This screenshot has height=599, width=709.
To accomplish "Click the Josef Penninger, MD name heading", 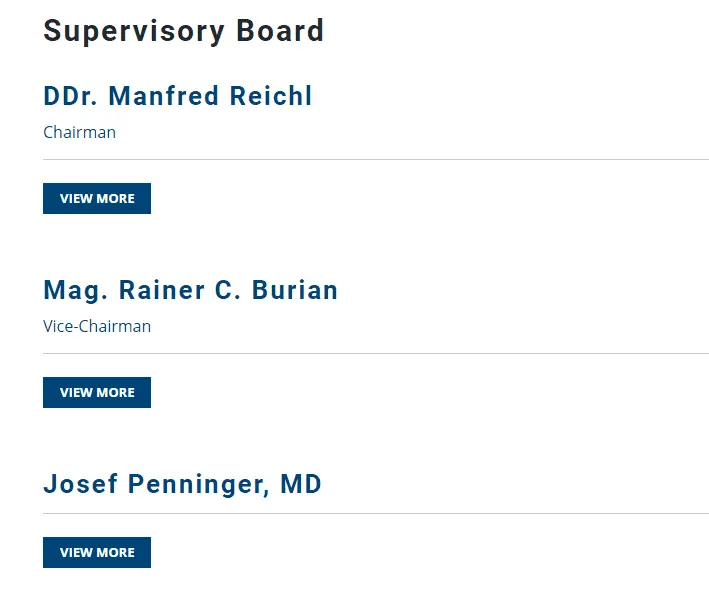I will 183,485.
